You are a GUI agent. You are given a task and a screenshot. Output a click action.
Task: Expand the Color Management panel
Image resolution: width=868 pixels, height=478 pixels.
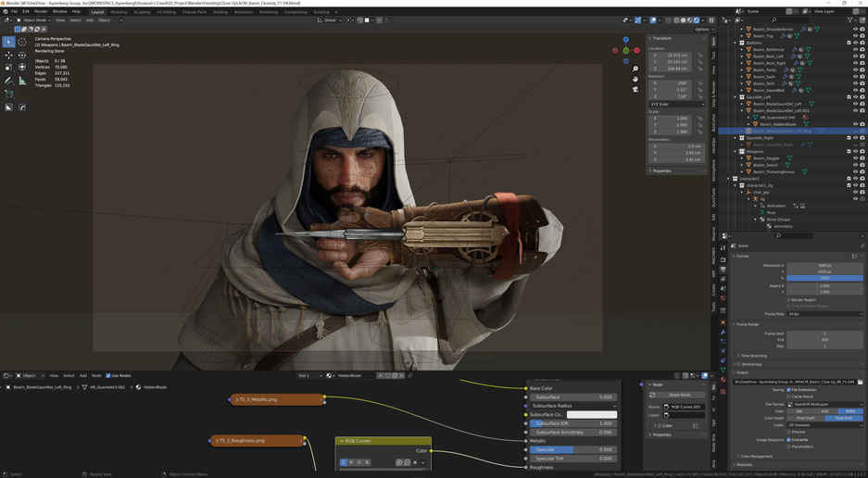point(757,456)
